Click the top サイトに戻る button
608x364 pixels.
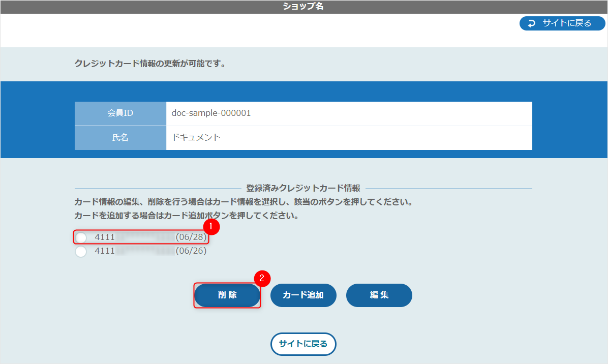[562, 23]
